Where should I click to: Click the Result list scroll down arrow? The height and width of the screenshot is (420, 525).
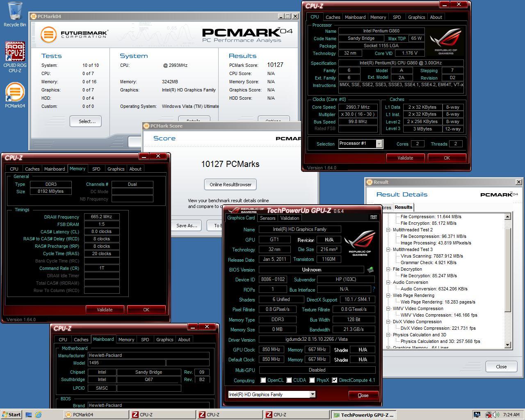coord(508,345)
